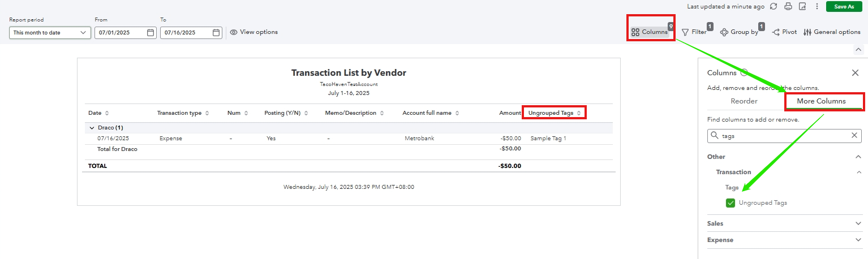Open View options with the eye icon
The width and height of the screenshot is (868, 259).
(253, 32)
